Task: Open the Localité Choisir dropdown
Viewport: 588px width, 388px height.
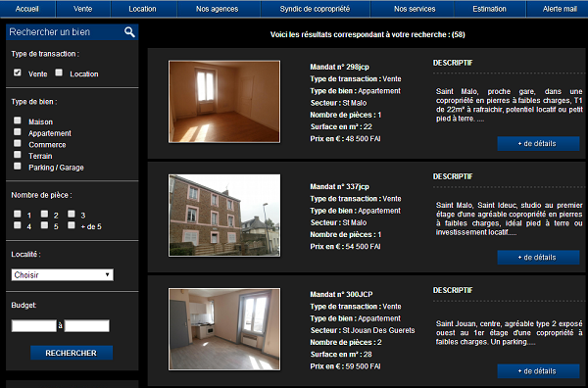Action: tap(63, 274)
